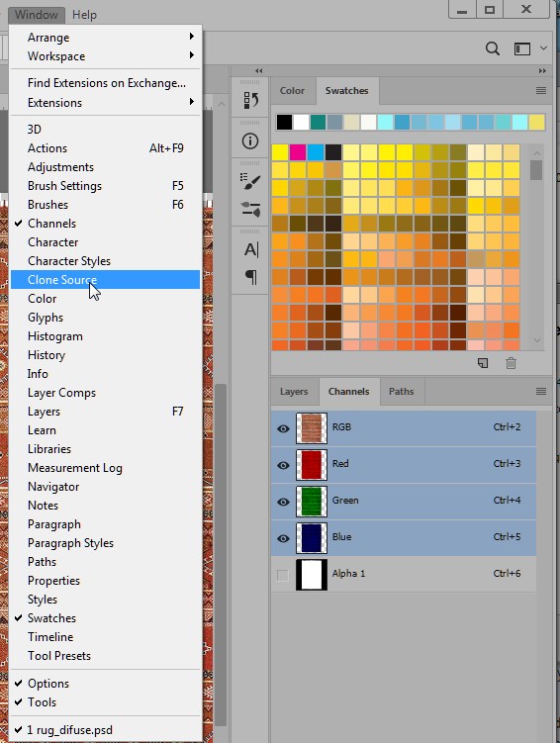The image size is (560, 743).
Task: Click the Swatches panel scrollbar thumb
Action: [536, 170]
